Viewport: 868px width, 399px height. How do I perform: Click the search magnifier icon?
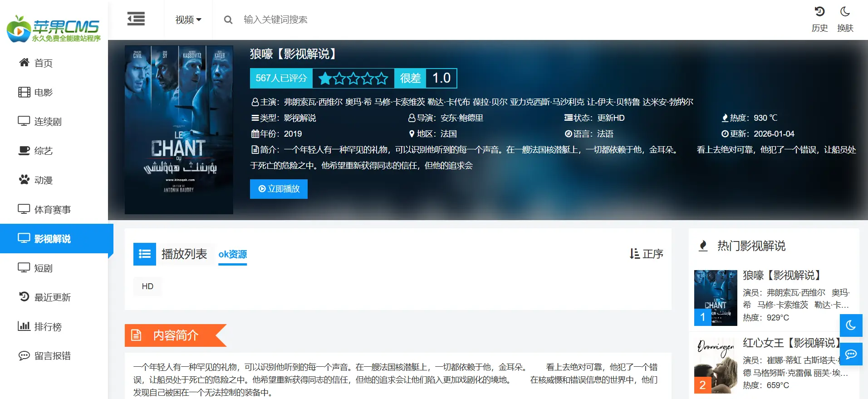click(228, 20)
